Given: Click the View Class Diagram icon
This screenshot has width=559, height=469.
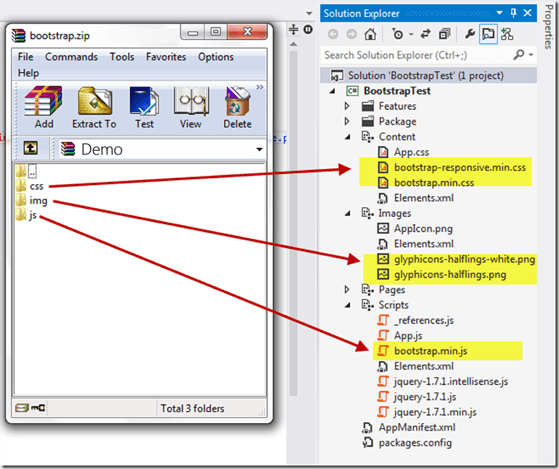Looking at the screenshot, I should pyautogui.click(x=507, y=34).
